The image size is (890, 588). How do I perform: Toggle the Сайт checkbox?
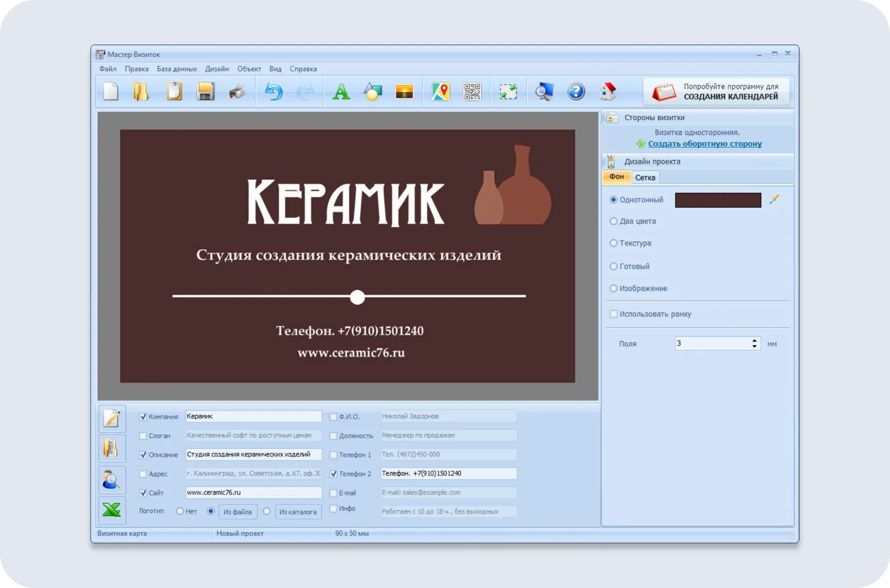(143, 493)
